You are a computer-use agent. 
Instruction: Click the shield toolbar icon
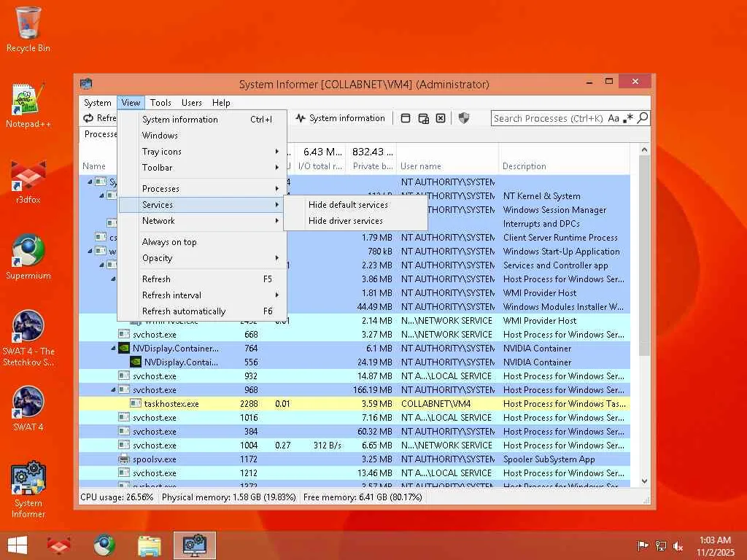tap(463, 118)
